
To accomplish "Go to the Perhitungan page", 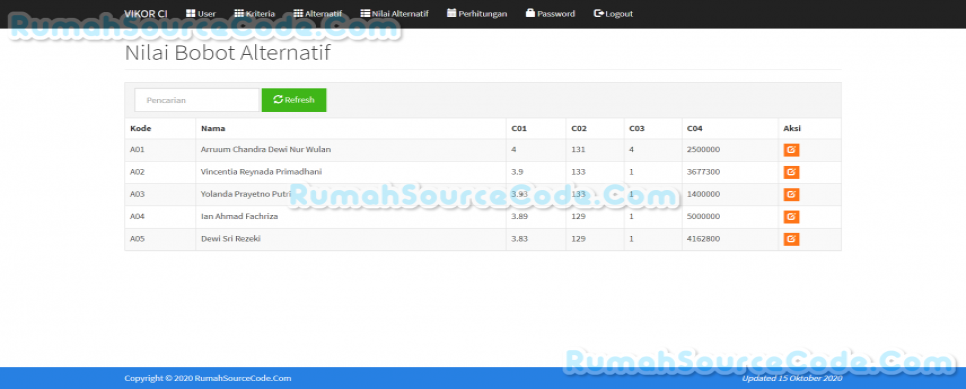I will [477, 14].
